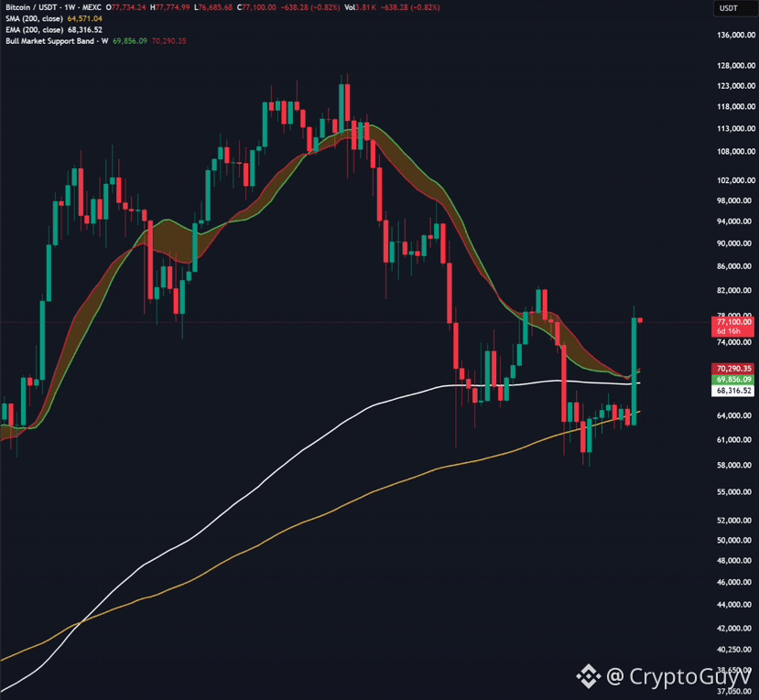Click the 42,000.00 price axis label
This screenshot has height=700, width=759.
734,629
